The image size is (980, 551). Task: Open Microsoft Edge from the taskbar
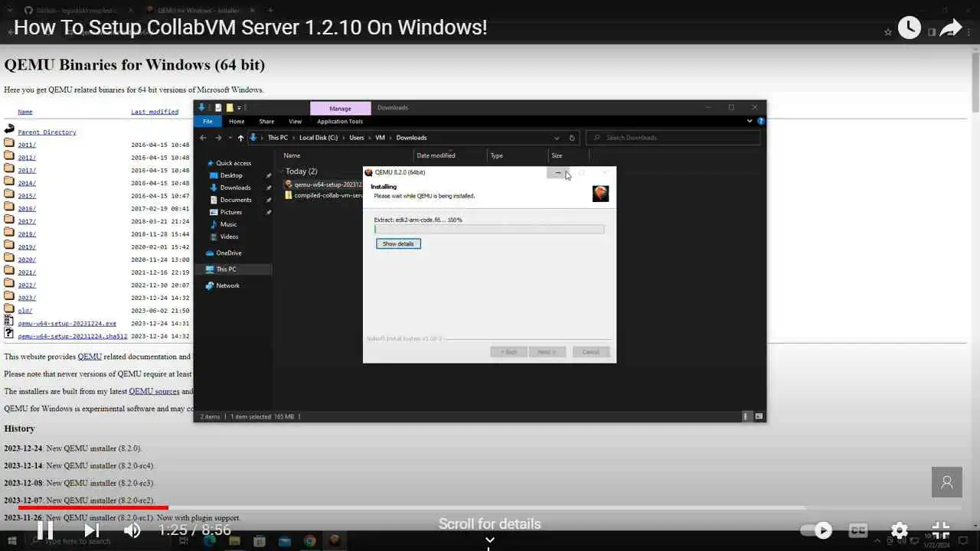(x=209, y=541)
